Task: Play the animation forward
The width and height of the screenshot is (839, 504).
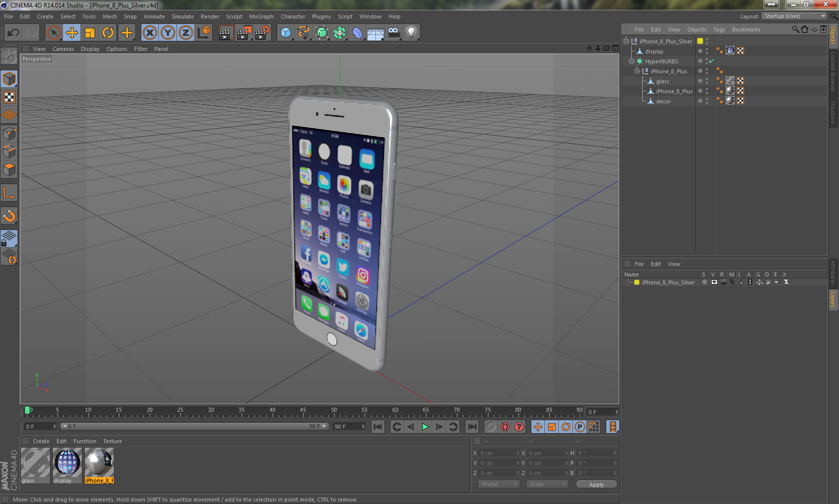Action: [x=425, y=427]
